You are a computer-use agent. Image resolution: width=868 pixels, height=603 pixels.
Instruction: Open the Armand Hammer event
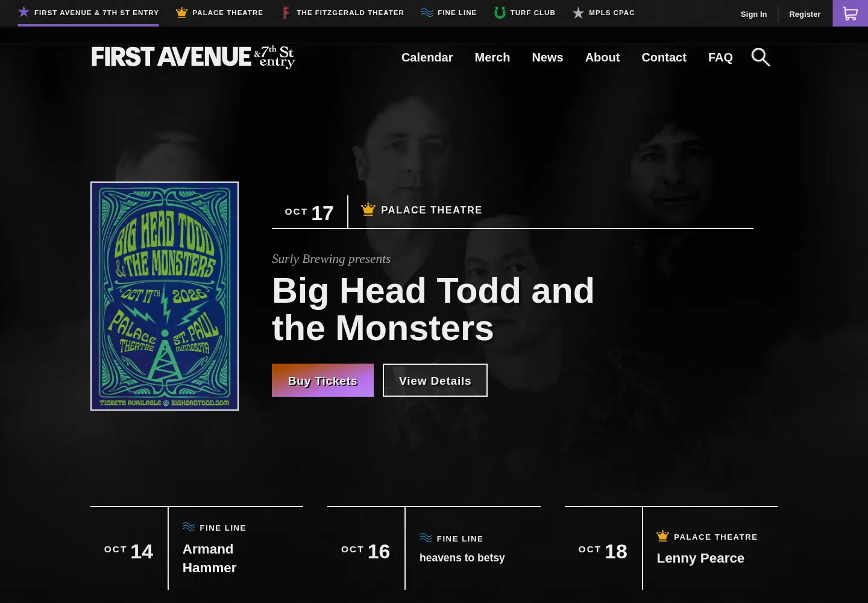209,558
